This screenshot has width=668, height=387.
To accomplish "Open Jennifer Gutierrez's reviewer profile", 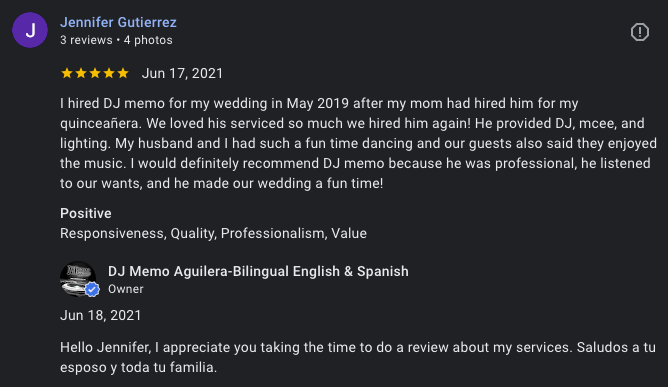I will coord(118,22).
